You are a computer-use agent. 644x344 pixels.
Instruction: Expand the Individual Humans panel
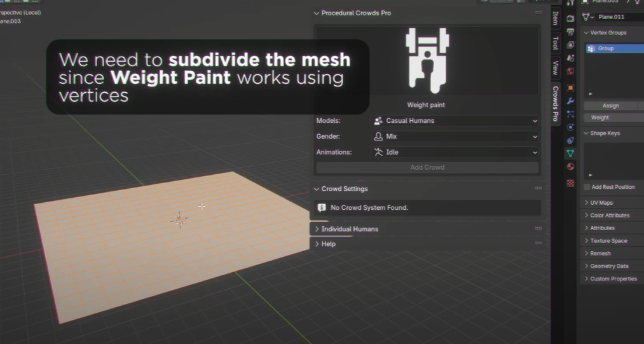(x=349, y=229)
